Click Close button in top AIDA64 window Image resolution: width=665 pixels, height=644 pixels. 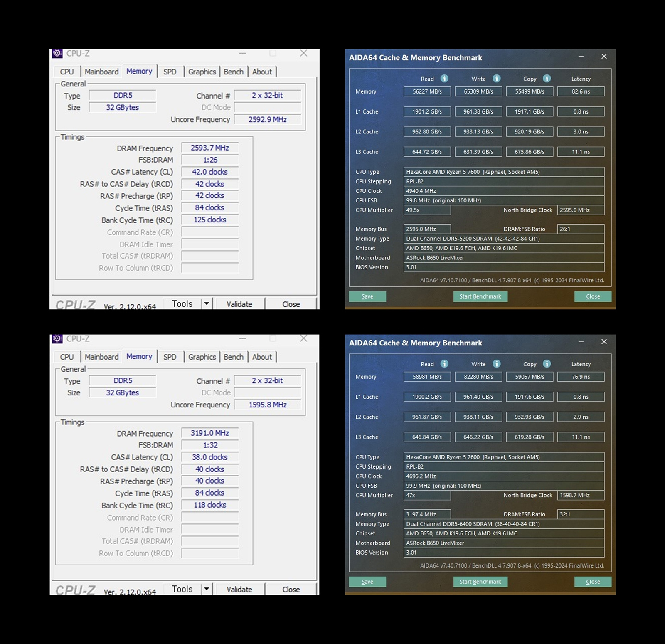pos(593,296)
